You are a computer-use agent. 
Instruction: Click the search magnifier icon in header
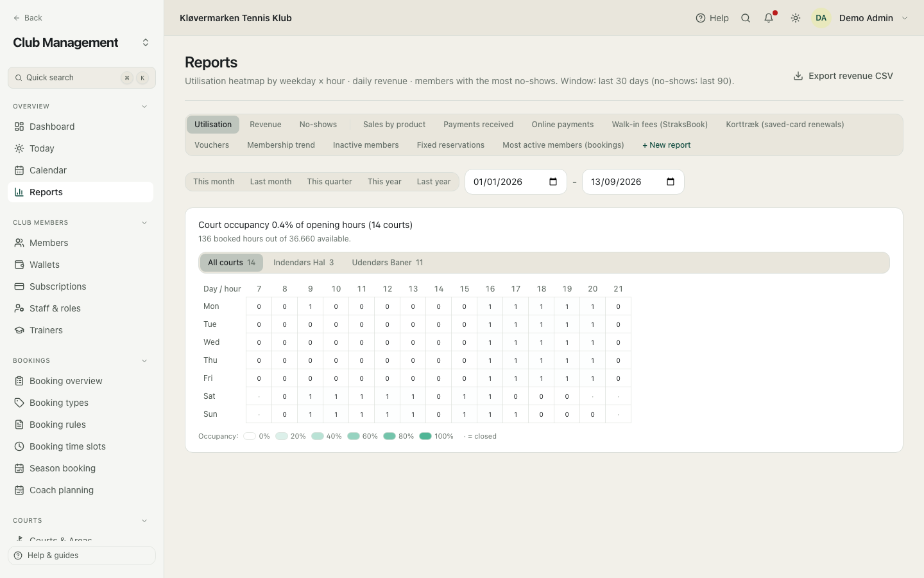point(746,18)
